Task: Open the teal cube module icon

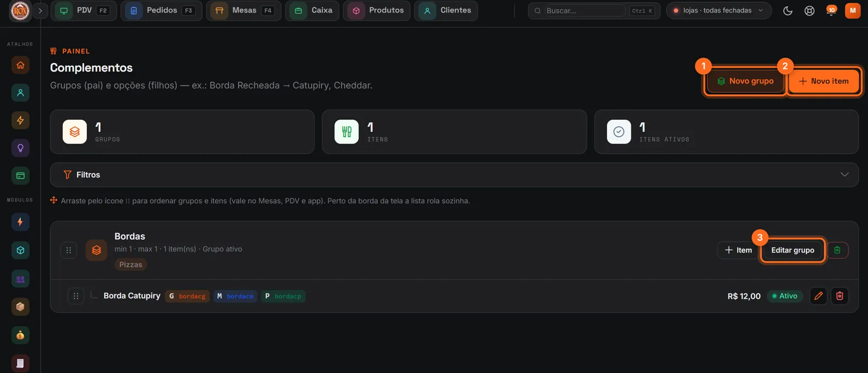Action: [x=20, y=250]
